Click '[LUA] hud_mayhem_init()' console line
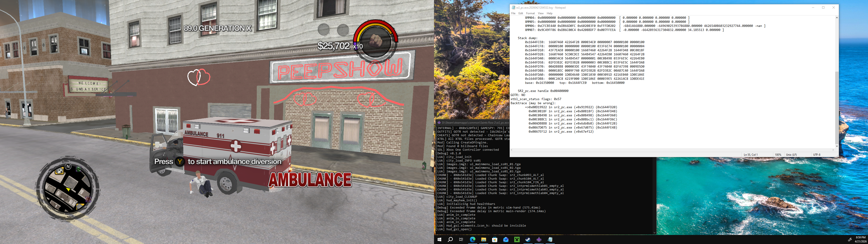The height and width of the screenshot is (244, 868). (x=456, y=201)
